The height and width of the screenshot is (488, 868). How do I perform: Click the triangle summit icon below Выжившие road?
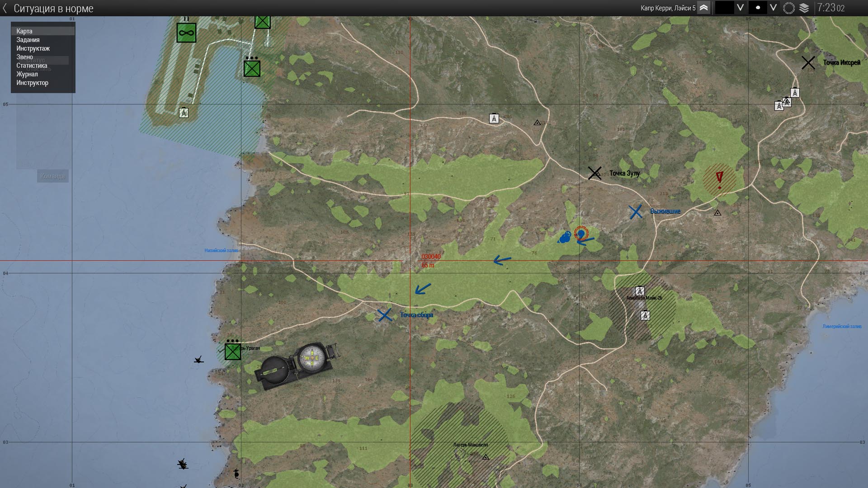[x=717, y=212]
